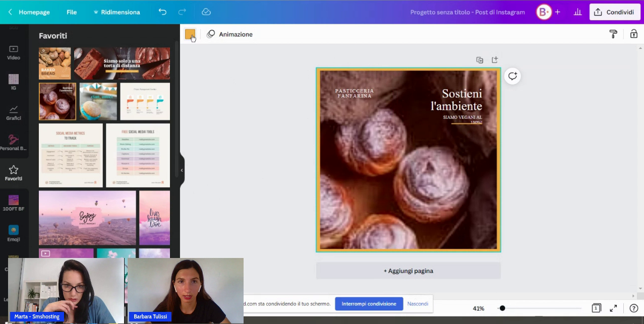Go back to Homepage
Viewport: 644px width, 324px height.
tap(29, 12)
